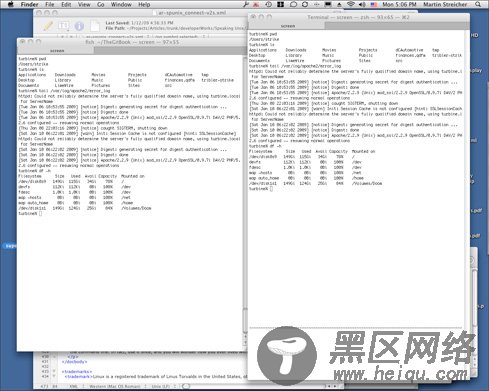
Task: Open Spotlight search magnifier icon
Action: tap(478, 4)
